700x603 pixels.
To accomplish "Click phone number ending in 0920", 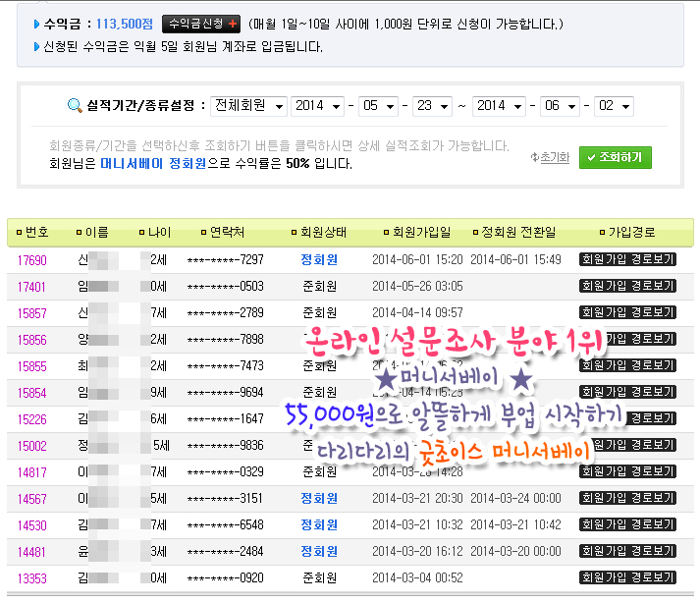I will 226,578.
